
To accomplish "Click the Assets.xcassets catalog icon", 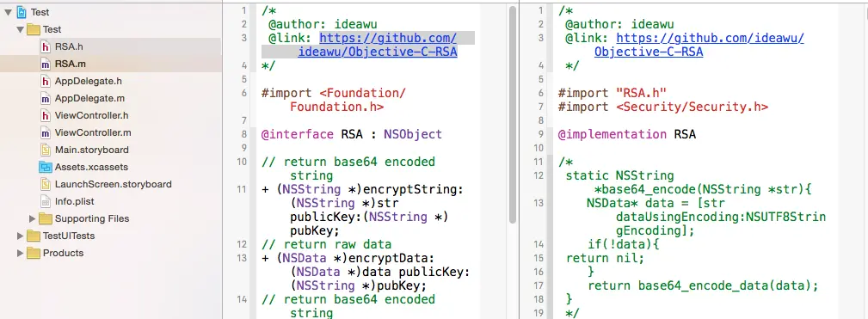I will pyautogui.click(x=46, y=167).
